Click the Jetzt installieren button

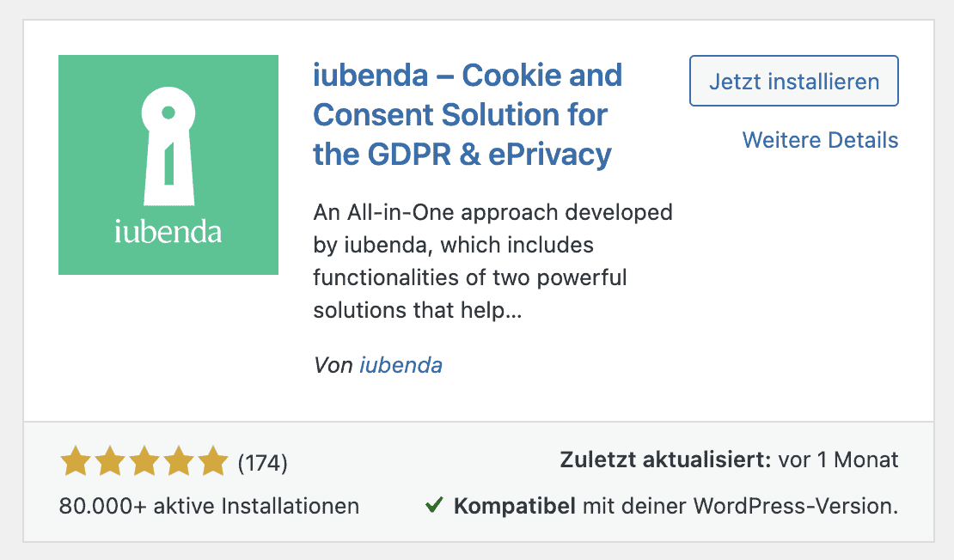coord(793,81)
